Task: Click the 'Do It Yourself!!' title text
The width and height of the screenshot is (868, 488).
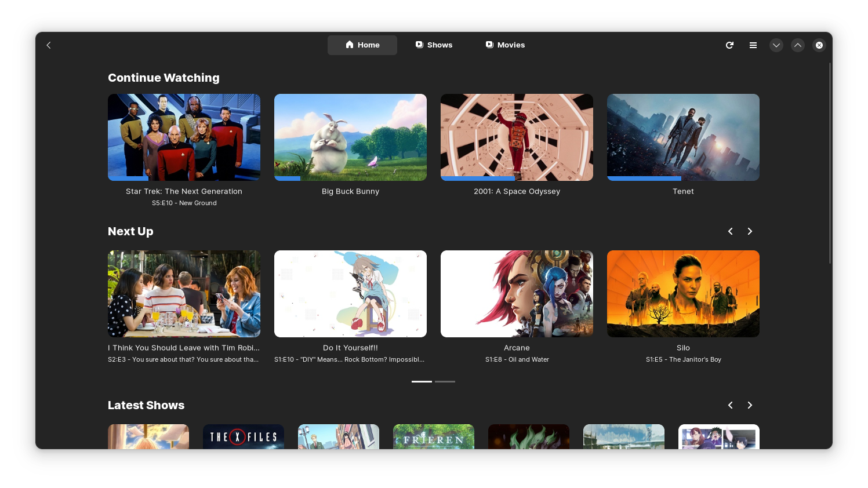Action: pyautogui.click(x=350, y=348)
